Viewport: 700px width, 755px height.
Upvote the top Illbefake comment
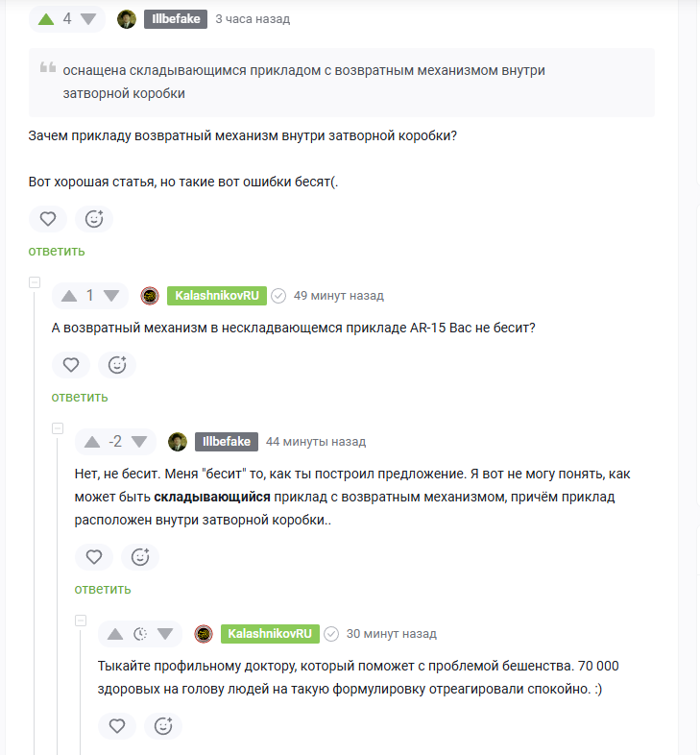(45, 19)
